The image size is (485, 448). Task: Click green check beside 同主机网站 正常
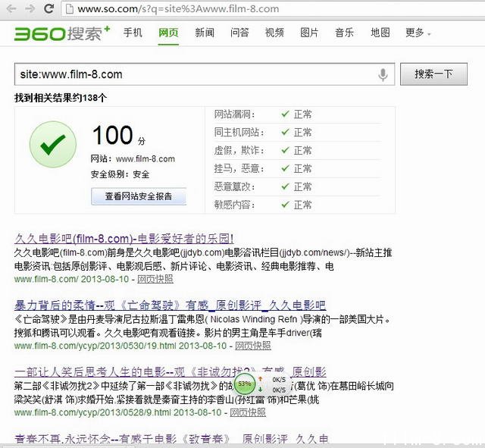click(x=285, y=132)
